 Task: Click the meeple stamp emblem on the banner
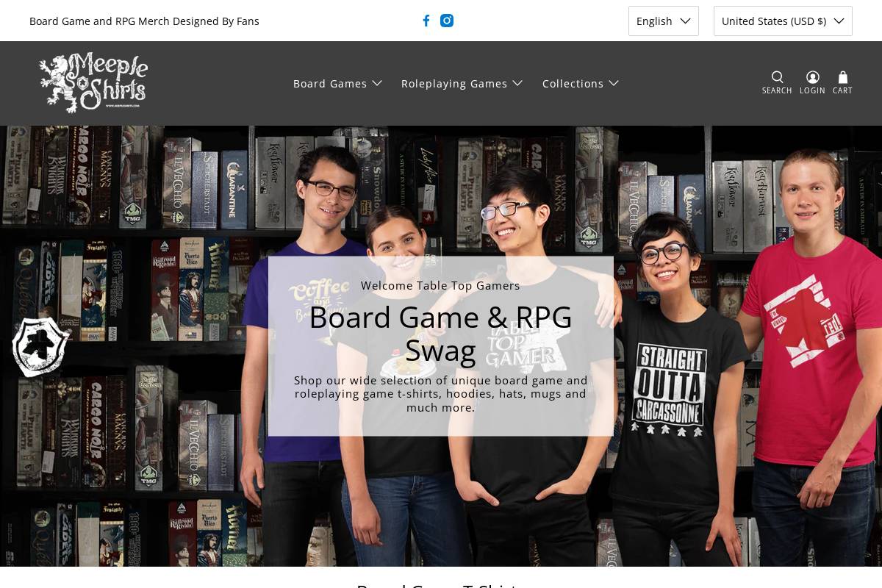click(x=40, y=347)
